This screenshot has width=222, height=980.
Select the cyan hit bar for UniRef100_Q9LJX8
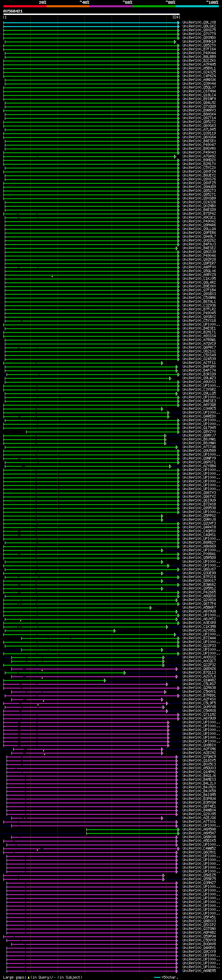(92, 23)
